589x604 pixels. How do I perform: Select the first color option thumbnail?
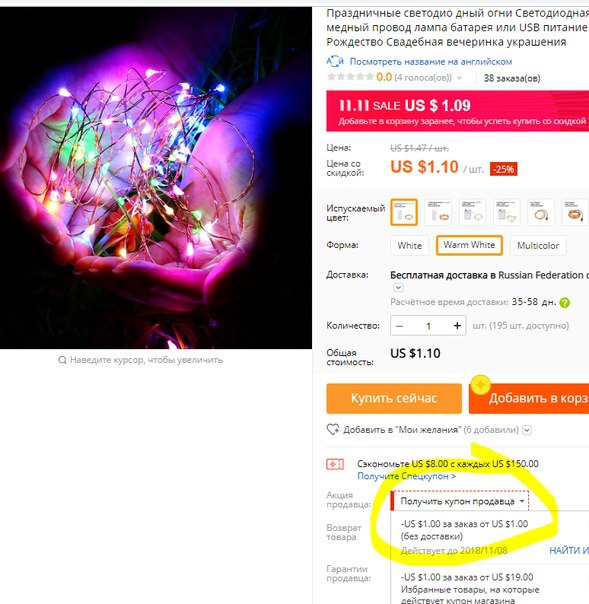[404, 212]
